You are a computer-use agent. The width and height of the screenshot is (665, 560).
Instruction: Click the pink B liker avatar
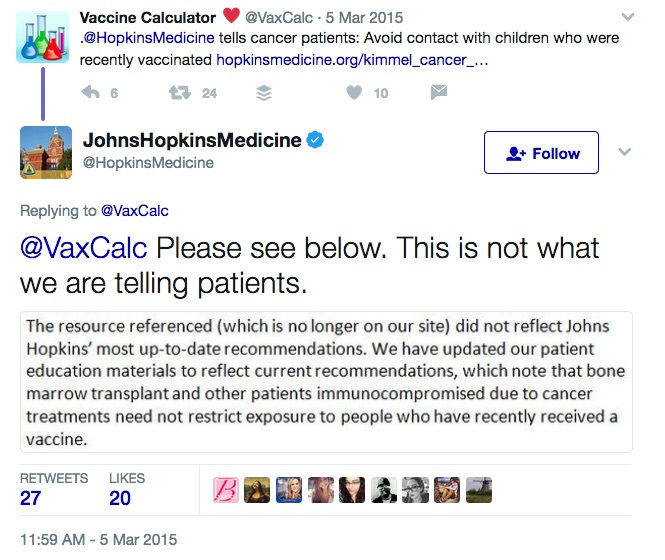click(228, 489)
